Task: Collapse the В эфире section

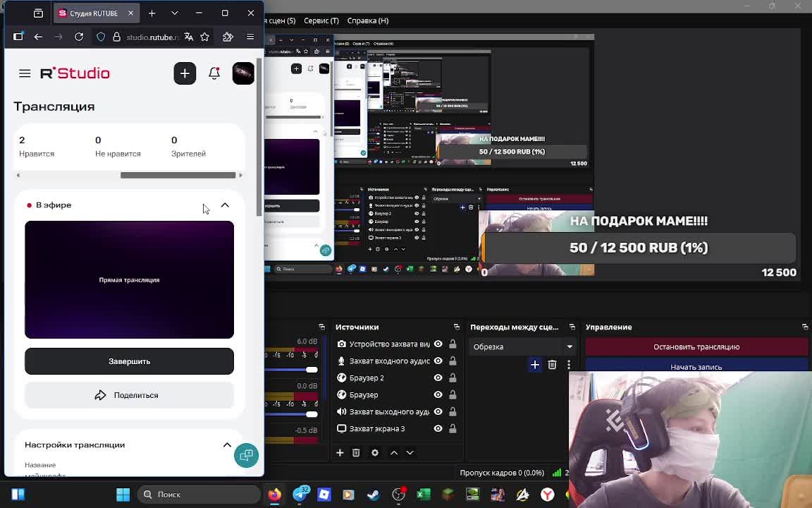Action: tap(225, 205)
